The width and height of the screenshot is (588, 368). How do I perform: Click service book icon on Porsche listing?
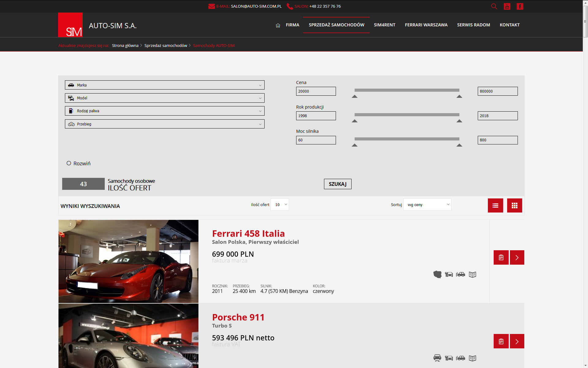click(x=473, y=358)
